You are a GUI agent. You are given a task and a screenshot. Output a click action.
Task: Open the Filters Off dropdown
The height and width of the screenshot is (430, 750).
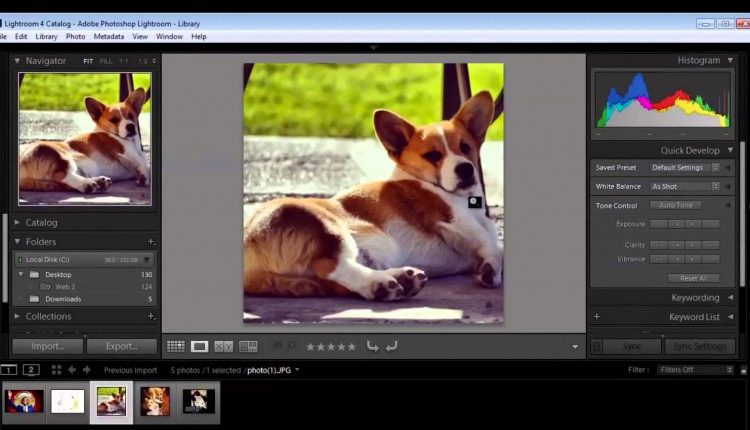coord(695,370)
